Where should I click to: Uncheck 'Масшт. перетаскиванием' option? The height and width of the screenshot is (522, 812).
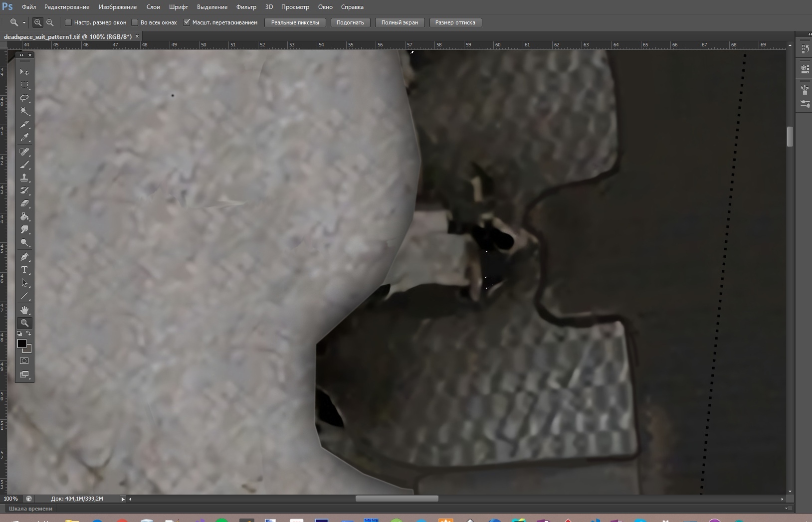pos(187,22)
